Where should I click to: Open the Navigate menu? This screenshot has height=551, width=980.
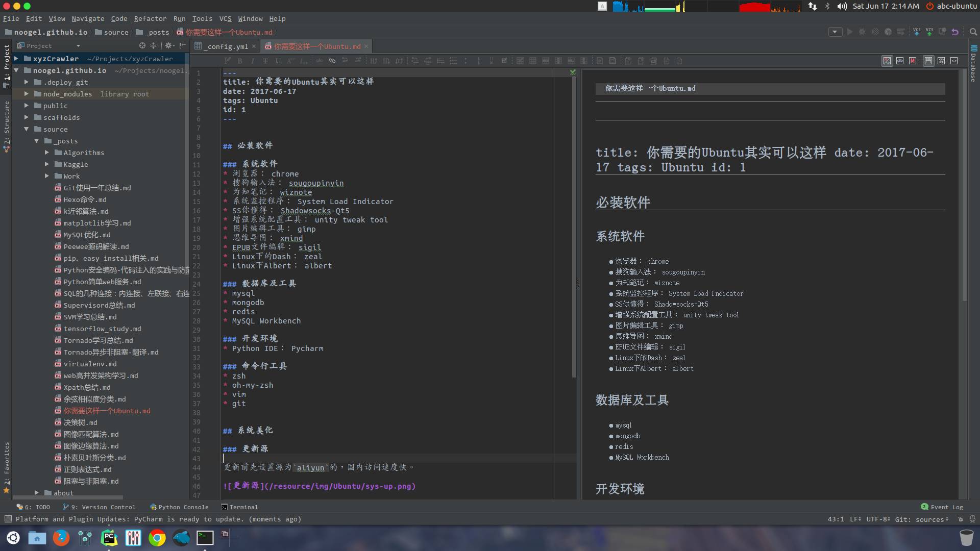pyautogui.click(x=86, y=18)
